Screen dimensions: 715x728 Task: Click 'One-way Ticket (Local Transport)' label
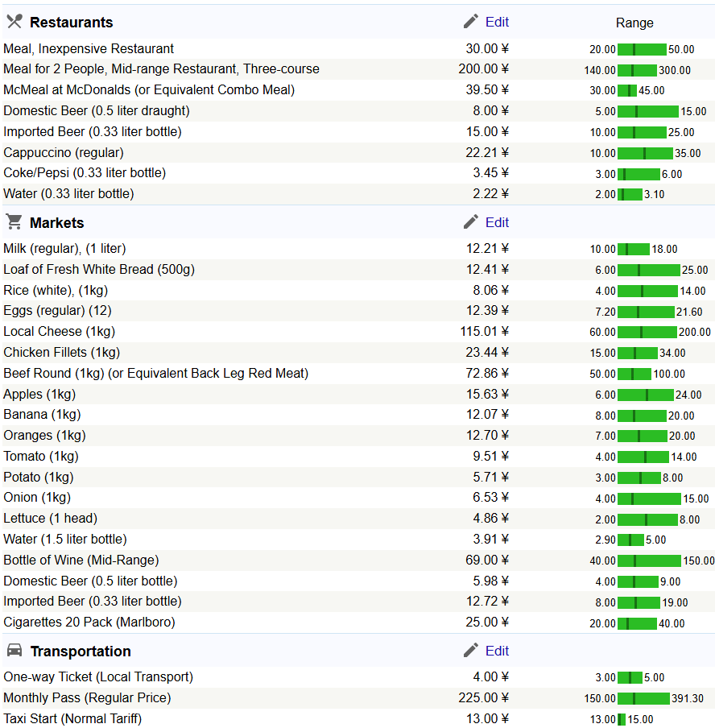click(x=98, y=677)
